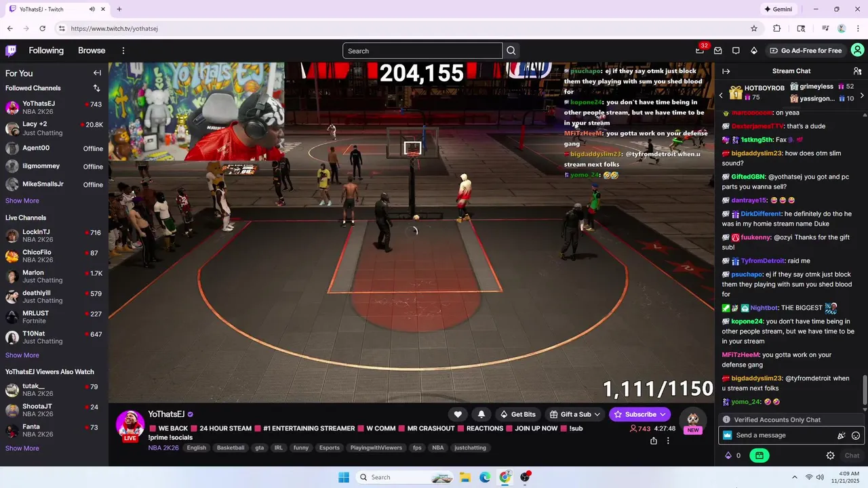Open the Get Bits diamond icon in header

pos(753,51)
